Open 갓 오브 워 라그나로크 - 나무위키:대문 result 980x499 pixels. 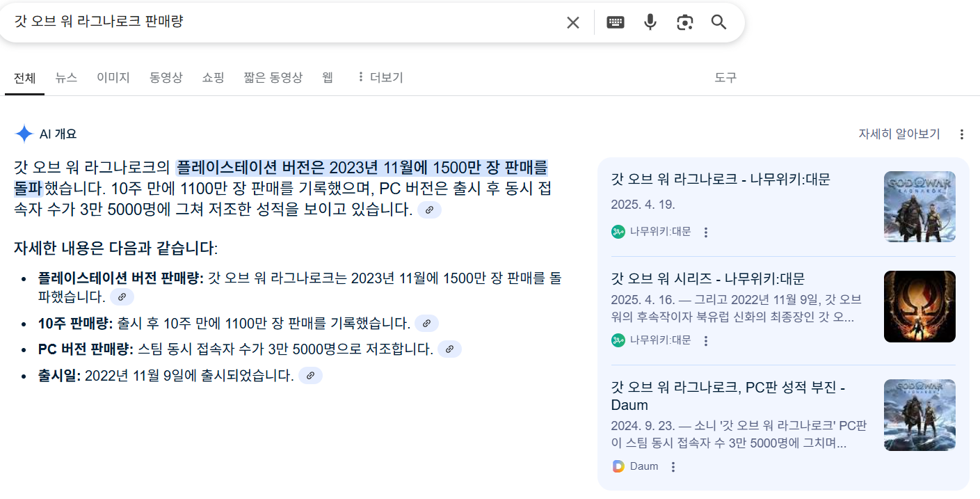pyautogui.click(x=721, y=179)
